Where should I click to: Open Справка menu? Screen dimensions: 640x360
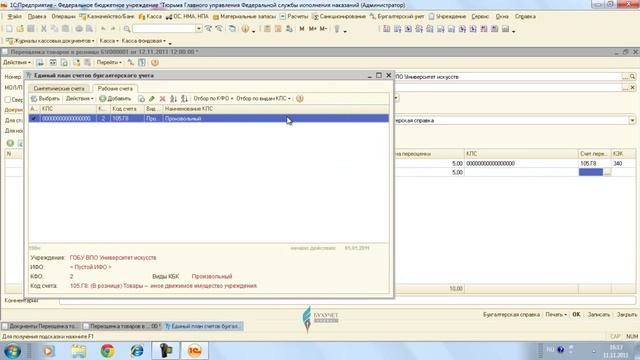tap(525, 17)
